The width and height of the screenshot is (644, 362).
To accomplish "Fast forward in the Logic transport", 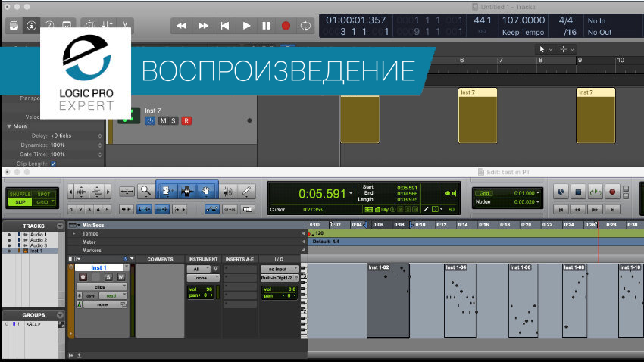I will [x=203, y=26].
